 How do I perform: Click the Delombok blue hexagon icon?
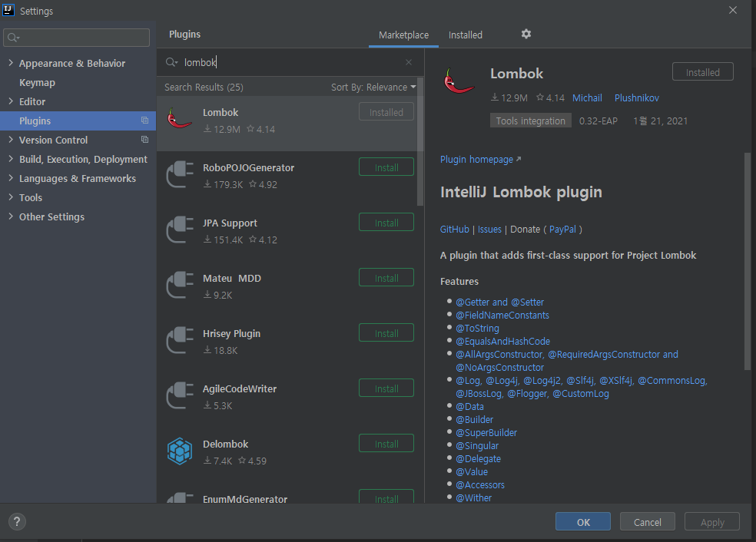pyautogui.click(x=179, y=451)
